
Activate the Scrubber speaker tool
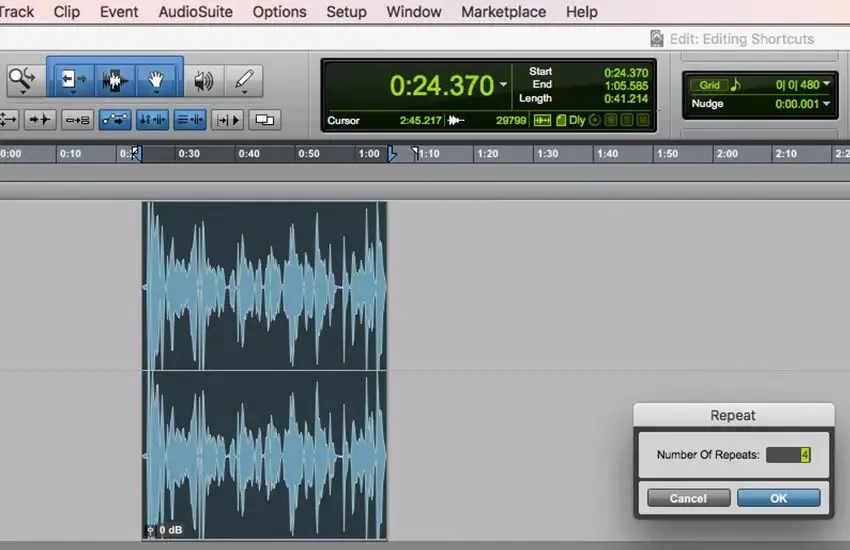tap(203, 81)
